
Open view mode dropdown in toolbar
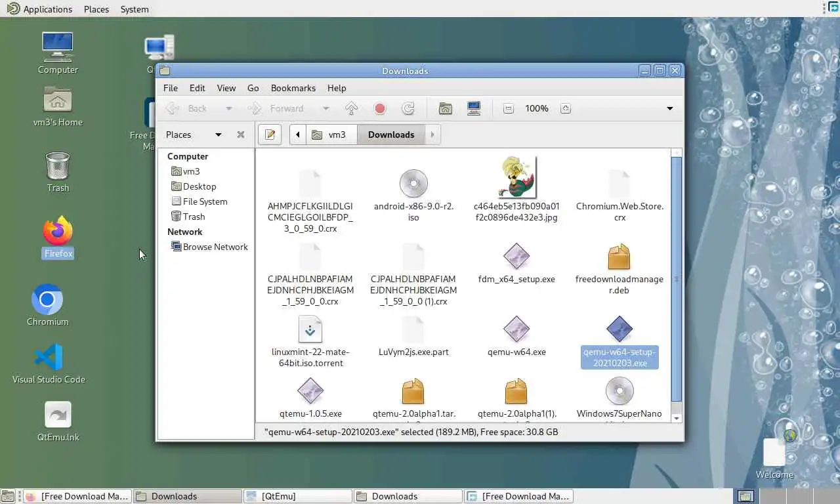click(669, 108)
